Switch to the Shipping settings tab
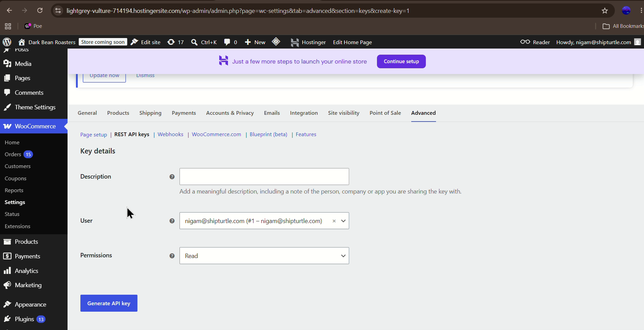Viewport: 644px width, 330px height. click(150, 113)
